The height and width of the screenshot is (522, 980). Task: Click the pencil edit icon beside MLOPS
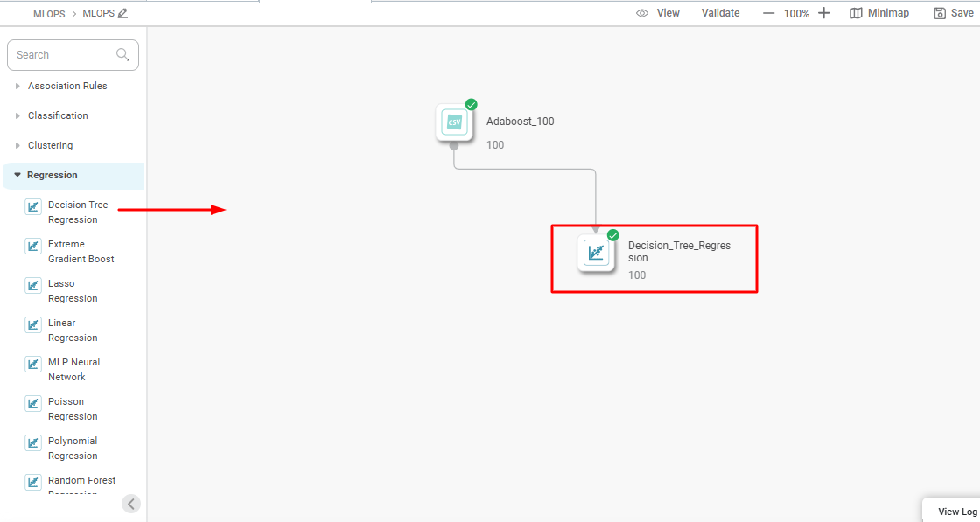coord(122,13)
